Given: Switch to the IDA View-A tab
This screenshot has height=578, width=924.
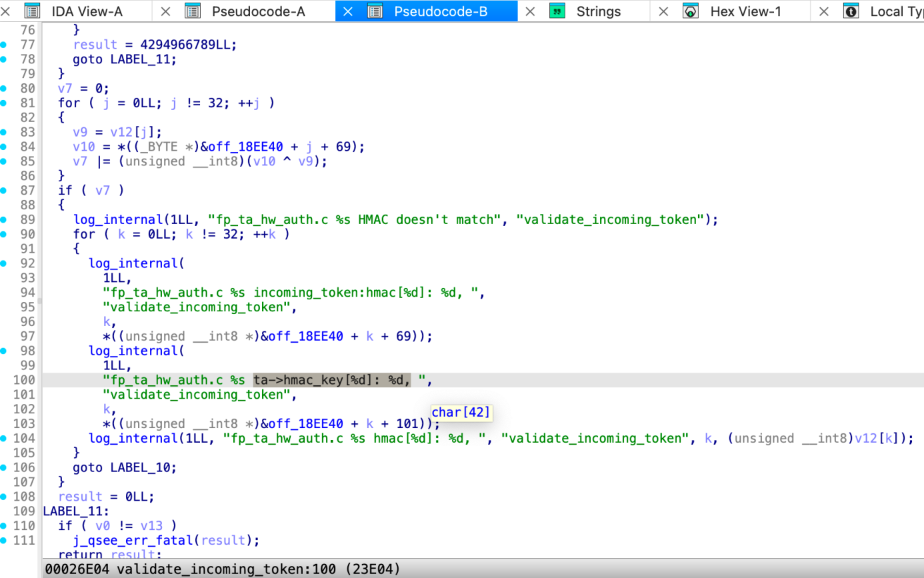Looking at the screenshot, I should [87, 11].
